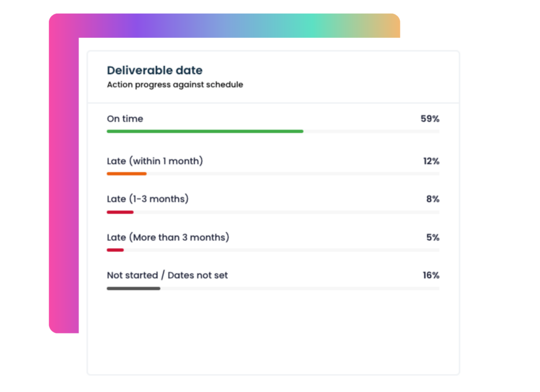The height and width of the screenshot is (392, 540).
Task: Click the 16% percentage value
Action: click(431, 276)
